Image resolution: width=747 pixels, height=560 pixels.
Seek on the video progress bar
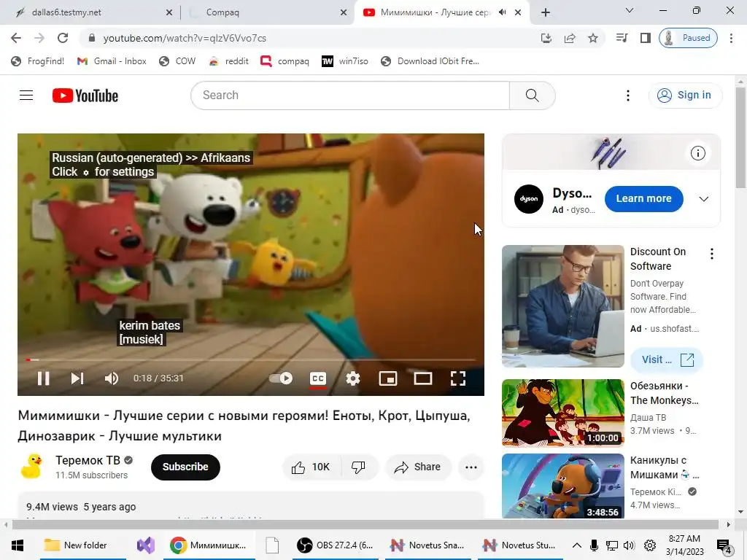coord(251,359)
